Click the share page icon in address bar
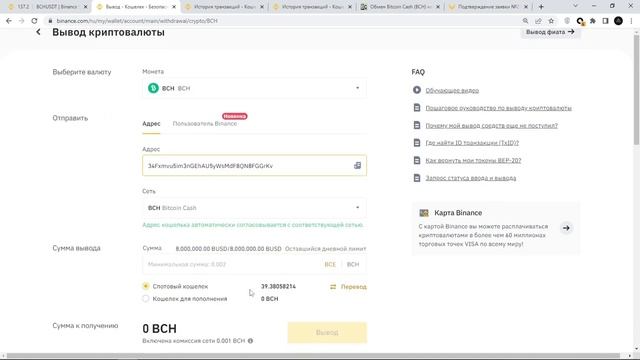 538,21
